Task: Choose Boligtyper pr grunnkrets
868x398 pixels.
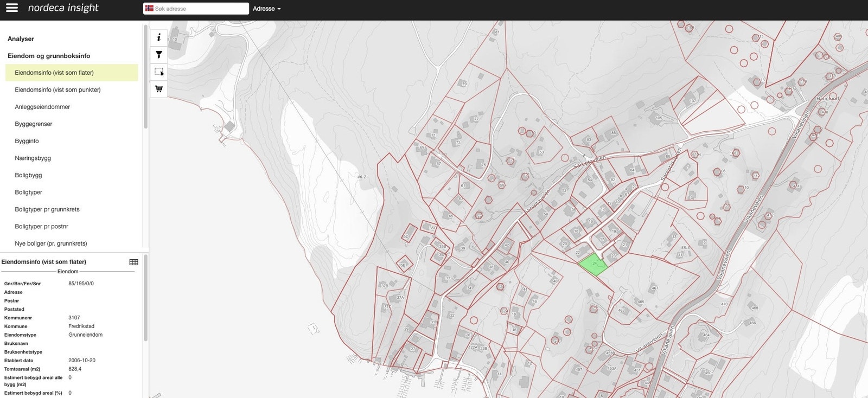Action: 47,209
